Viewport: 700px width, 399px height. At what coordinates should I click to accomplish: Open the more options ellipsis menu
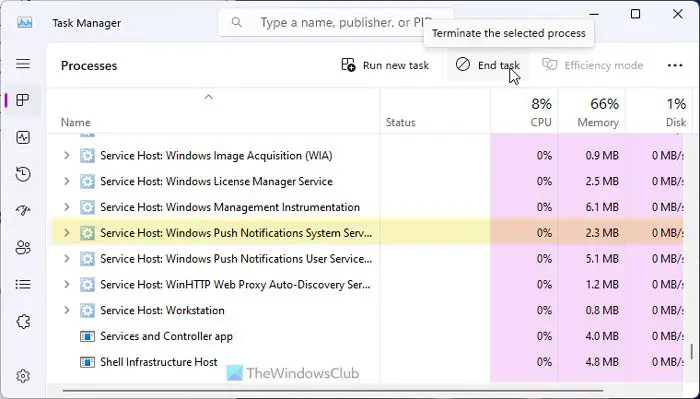click(x=675, y=65)
